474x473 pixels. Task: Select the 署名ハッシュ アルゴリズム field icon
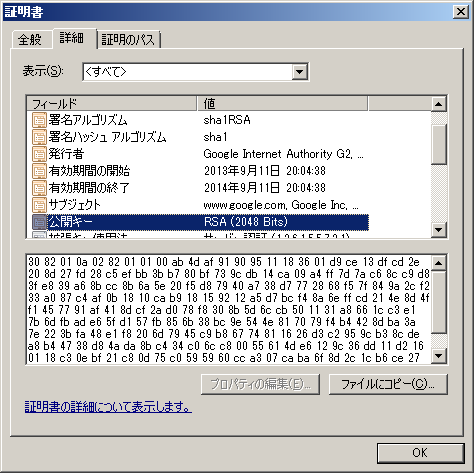pyautogui.click(x=39, y=137)
